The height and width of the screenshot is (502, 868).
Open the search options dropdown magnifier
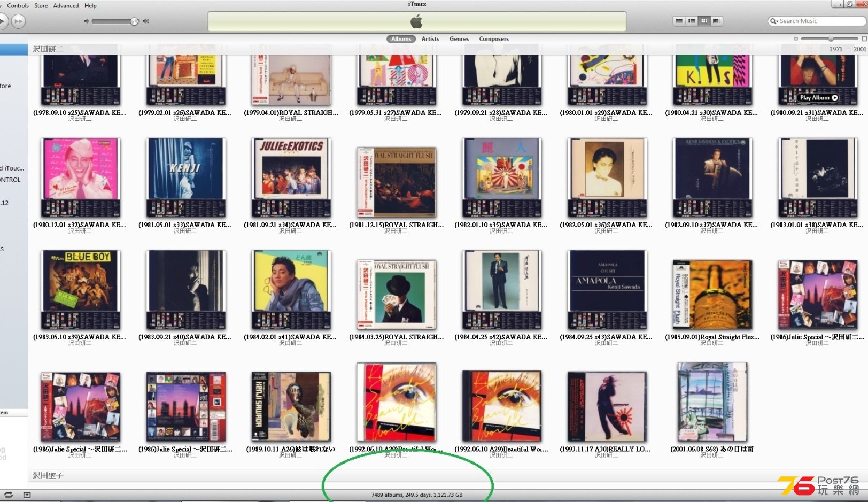click(x=773, y=21)
